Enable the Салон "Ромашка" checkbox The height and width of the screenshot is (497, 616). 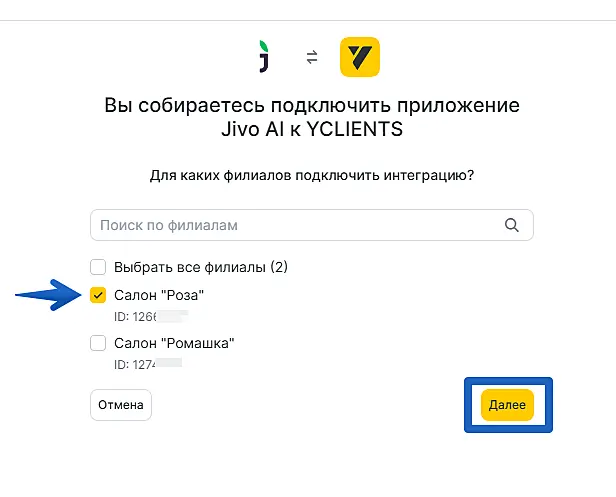(98, 343)
